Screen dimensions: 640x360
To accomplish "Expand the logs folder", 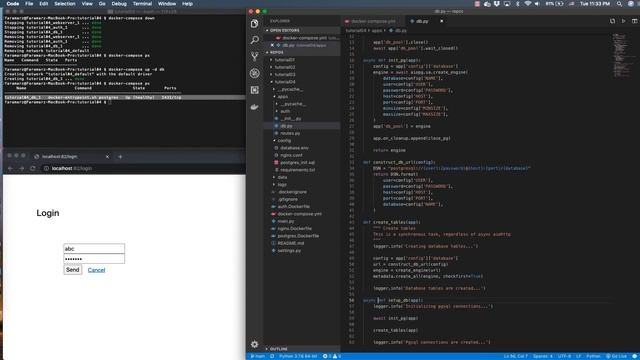I will point(282,184).
